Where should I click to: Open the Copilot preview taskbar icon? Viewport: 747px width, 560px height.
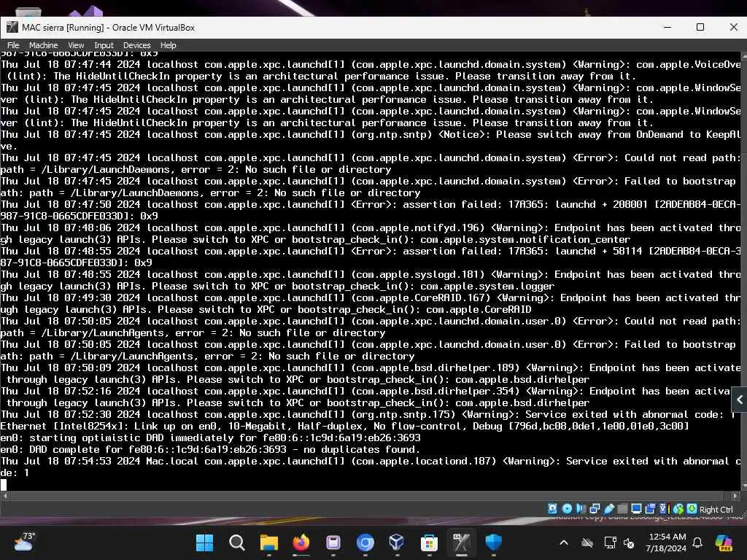tap(724, 542)
